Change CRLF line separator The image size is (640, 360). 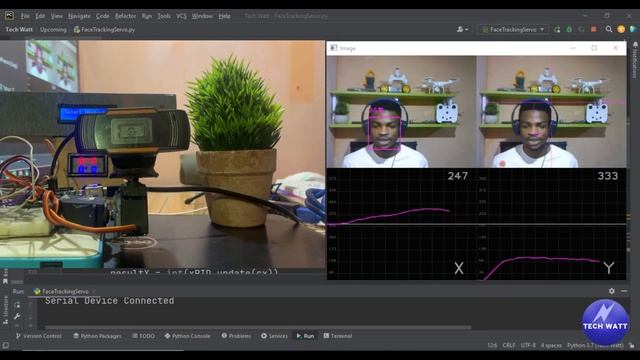click(509, 345)
